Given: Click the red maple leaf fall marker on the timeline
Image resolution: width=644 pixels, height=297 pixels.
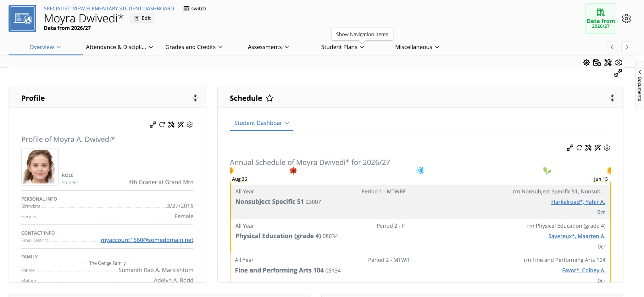Looking at the screenshot, I should [293, 170].
